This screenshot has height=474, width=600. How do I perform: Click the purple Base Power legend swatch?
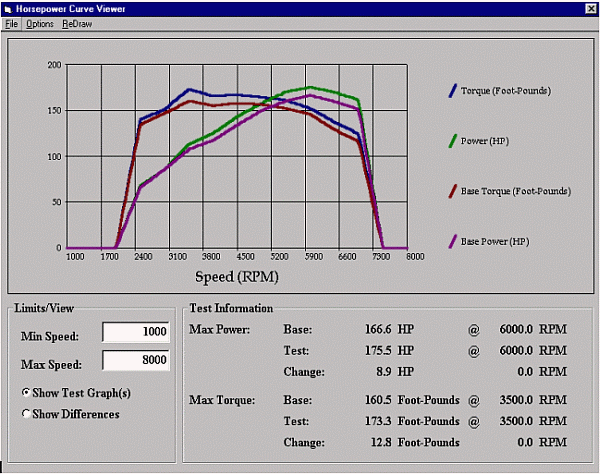coord(453,242)
